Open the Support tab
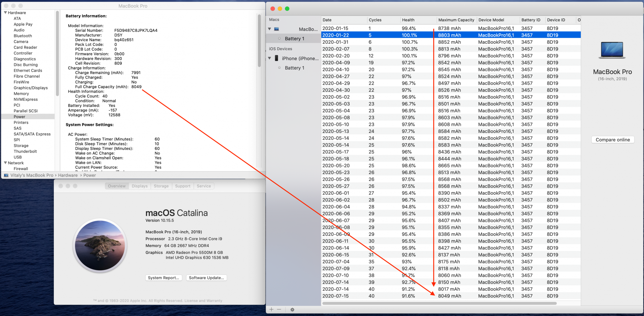Viewport: 644px width, 316px height. pos(183,186)
